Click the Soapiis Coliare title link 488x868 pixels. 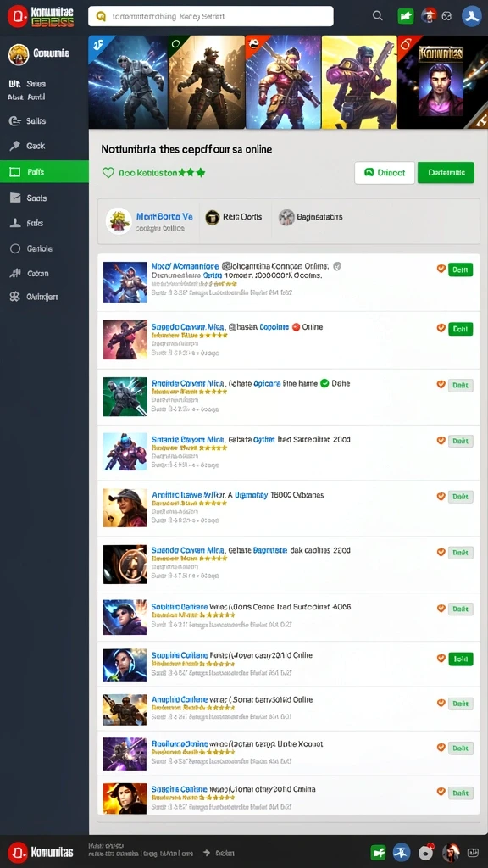[180, 655]
